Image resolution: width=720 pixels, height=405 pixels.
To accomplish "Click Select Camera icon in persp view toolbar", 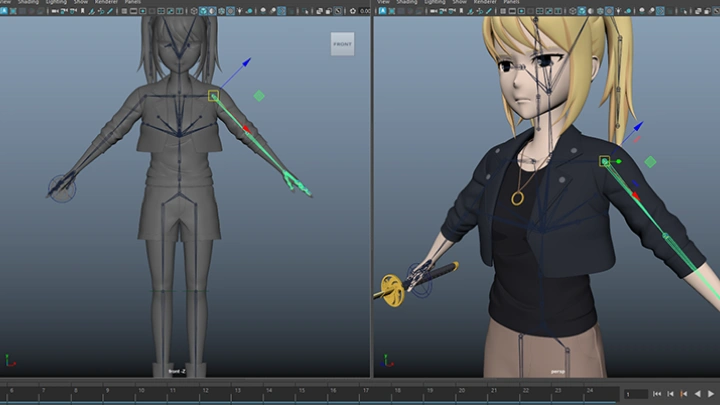I will click(x=433, y=11).
